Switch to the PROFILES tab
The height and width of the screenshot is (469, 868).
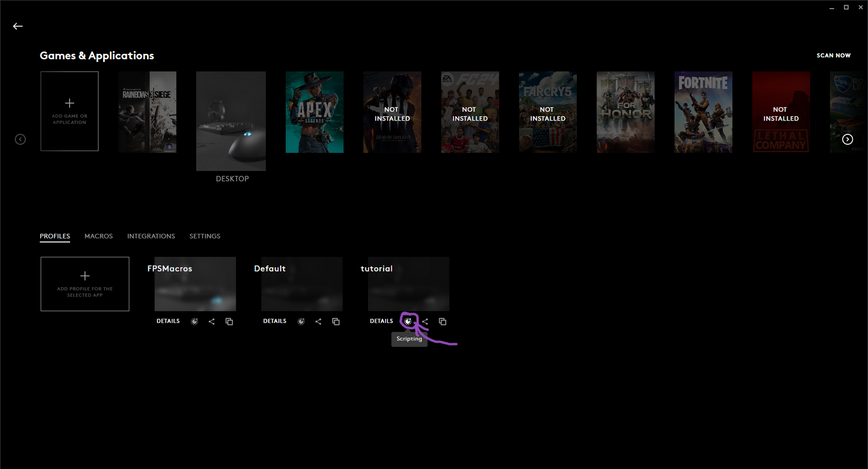[55, 236]
